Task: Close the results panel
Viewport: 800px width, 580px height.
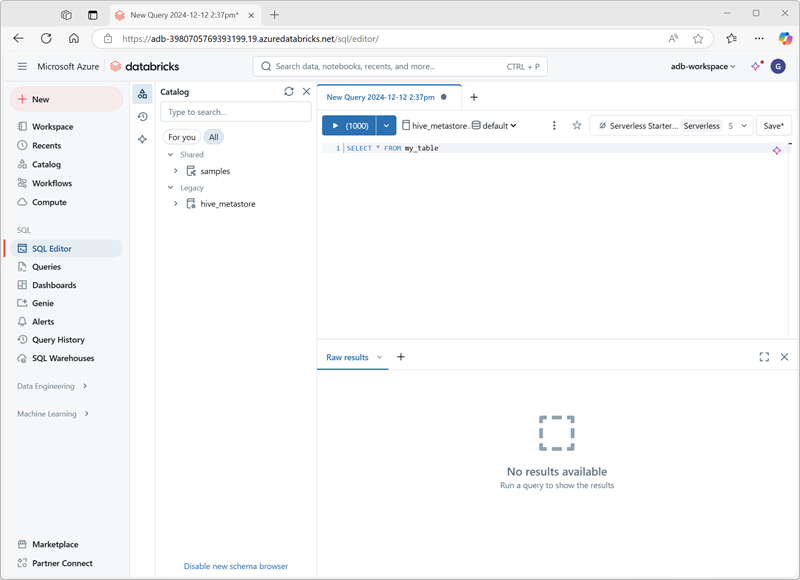Action: click(x=784, y=357)
